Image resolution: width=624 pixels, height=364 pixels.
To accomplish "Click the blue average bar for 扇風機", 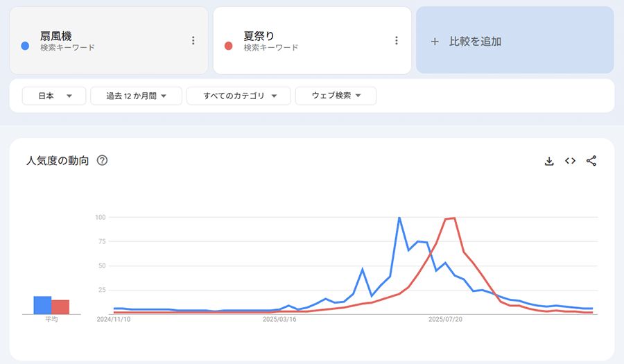I will [x=42, y=306].
